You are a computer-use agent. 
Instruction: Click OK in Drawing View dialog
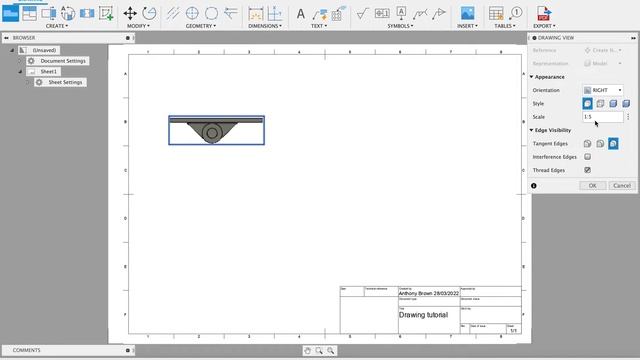coord(592,186)
